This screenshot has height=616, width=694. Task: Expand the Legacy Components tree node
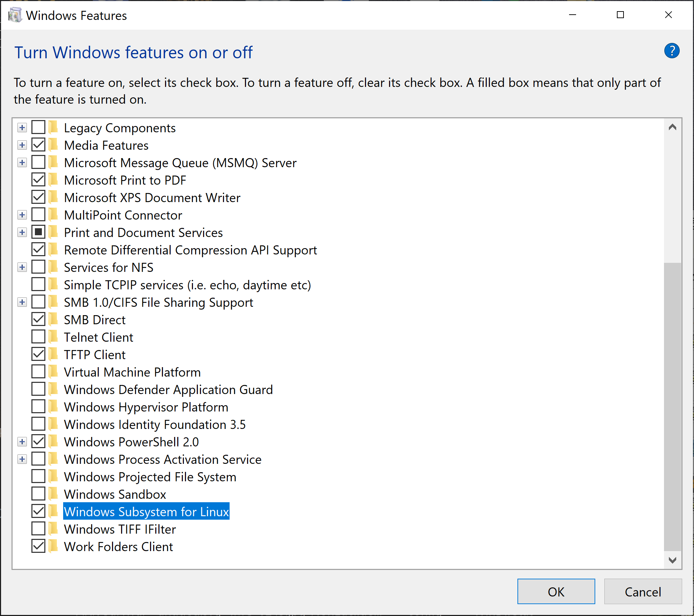22,128
